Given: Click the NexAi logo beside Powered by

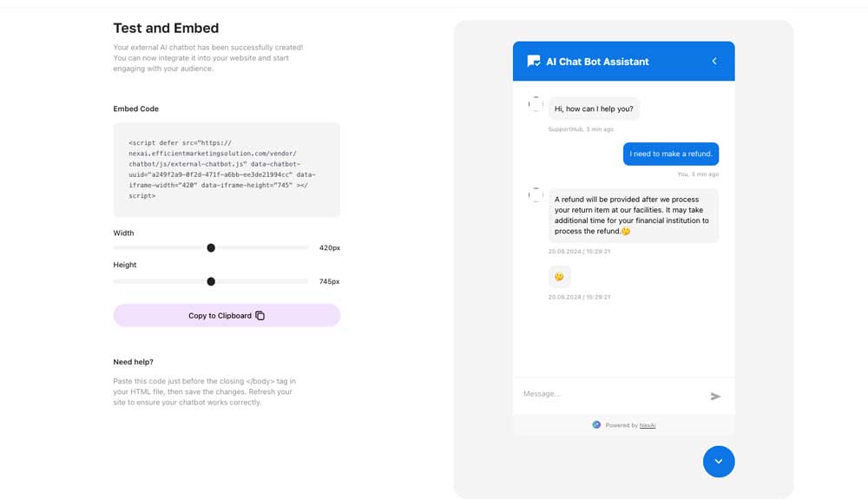Looking at the screenshot, I should pyautogui.click(x=596, y=425).
